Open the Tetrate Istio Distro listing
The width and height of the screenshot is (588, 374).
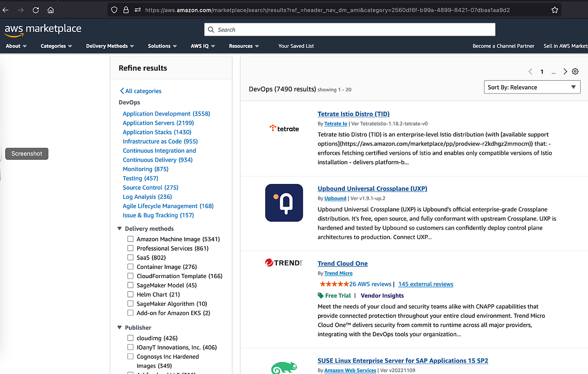[x=353, y=114]
